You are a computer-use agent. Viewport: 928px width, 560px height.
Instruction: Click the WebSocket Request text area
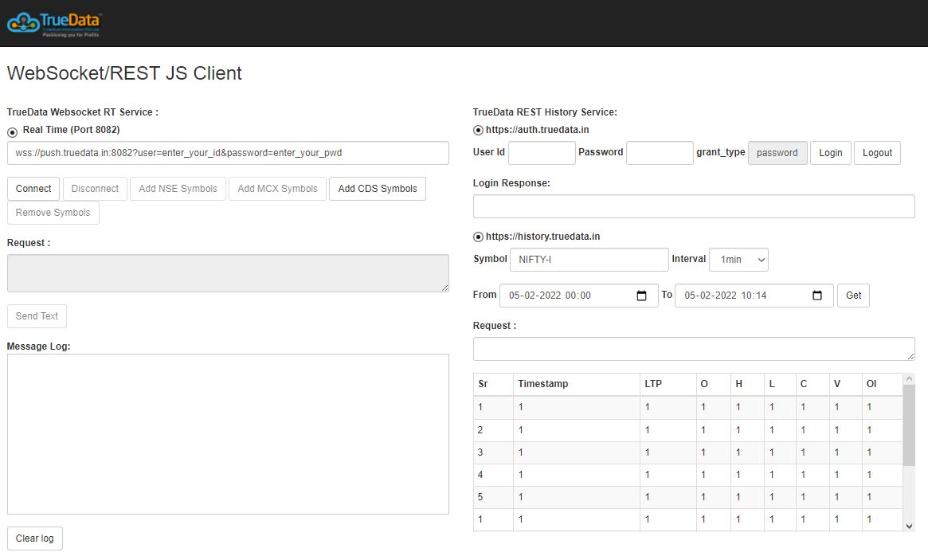click(x=228, y=273)
